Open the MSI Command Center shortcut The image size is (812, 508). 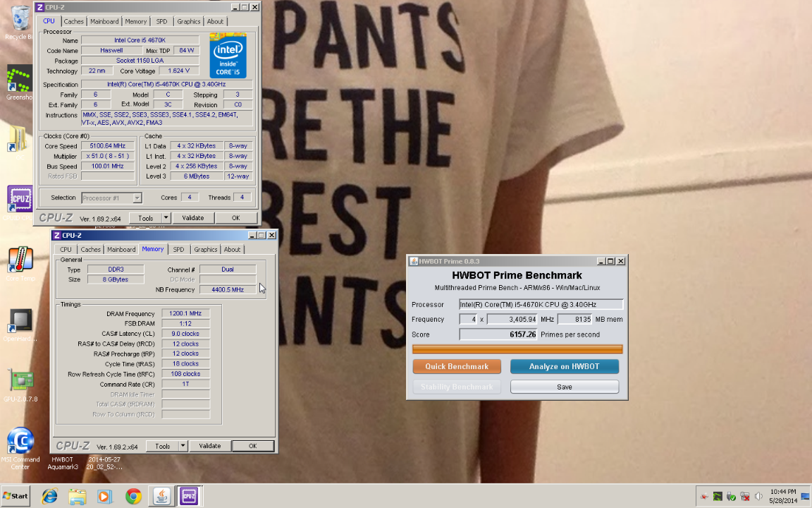[20, 448]
